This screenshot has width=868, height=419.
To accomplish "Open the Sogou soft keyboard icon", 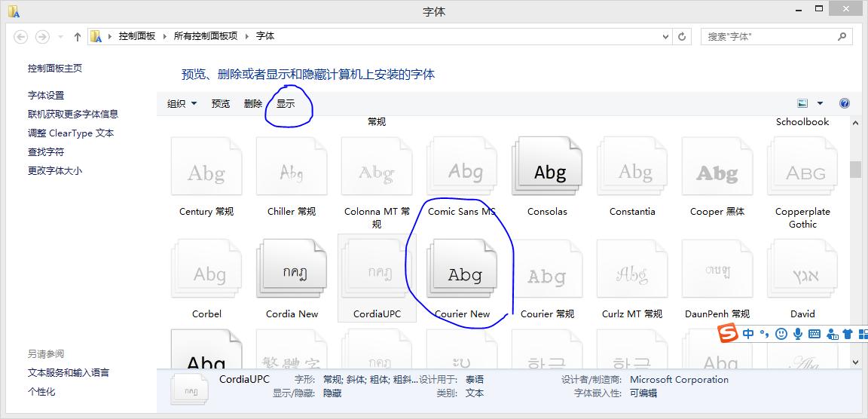I will pos(815,334).
